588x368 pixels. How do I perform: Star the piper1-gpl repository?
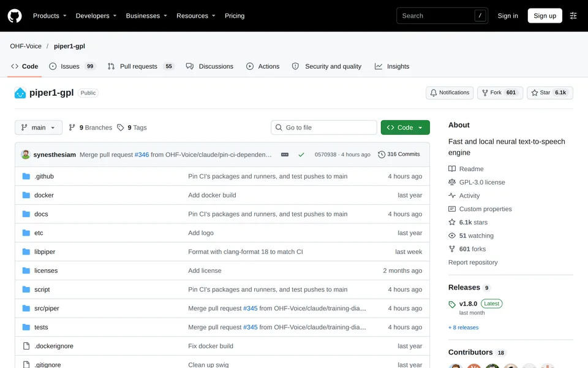click(x=550, y=93)
